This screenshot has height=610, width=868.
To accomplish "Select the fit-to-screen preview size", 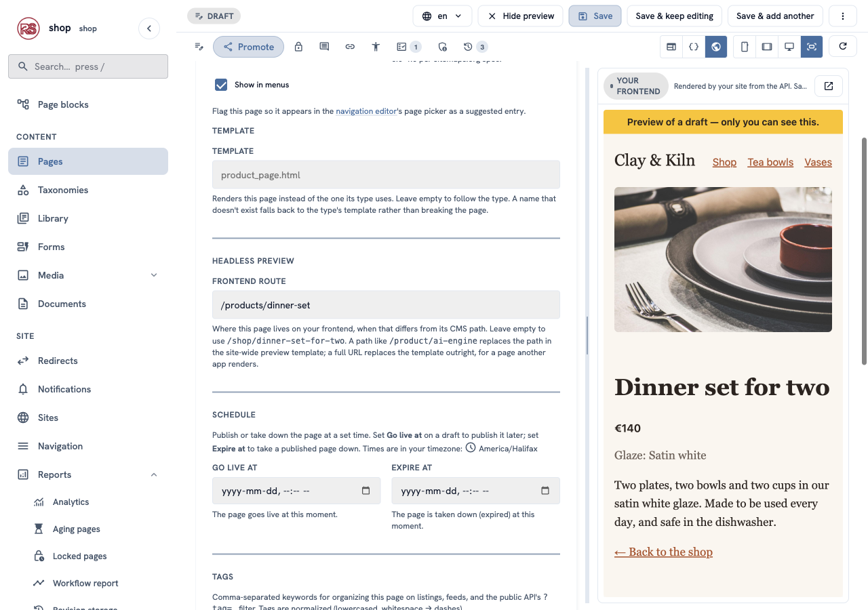I will [812, 47].
